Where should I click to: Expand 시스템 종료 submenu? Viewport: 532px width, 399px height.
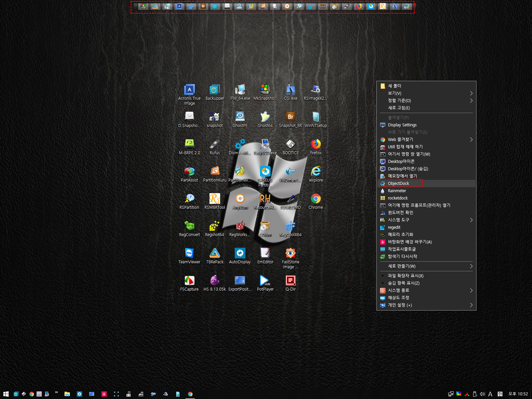(x=426, y=290)
